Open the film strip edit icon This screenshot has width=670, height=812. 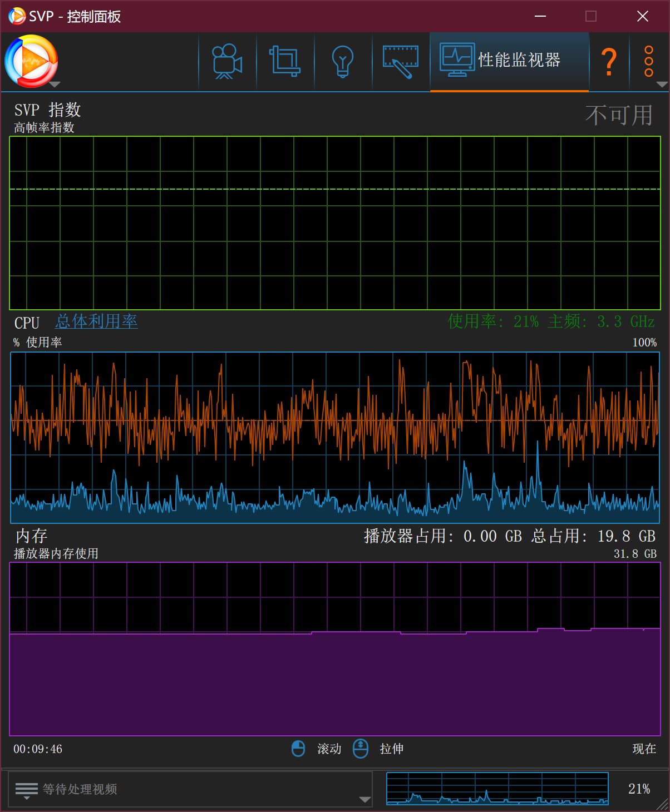coord(401,61)
